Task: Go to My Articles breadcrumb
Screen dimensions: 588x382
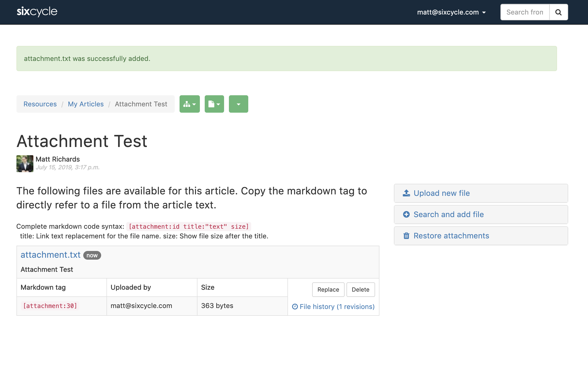Action: coord(86,104)
